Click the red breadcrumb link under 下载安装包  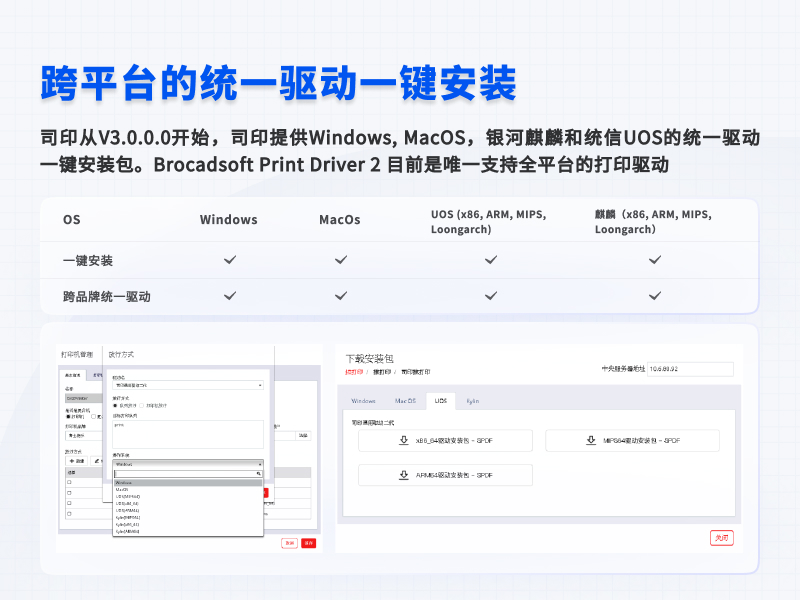(x=354, y=372)
